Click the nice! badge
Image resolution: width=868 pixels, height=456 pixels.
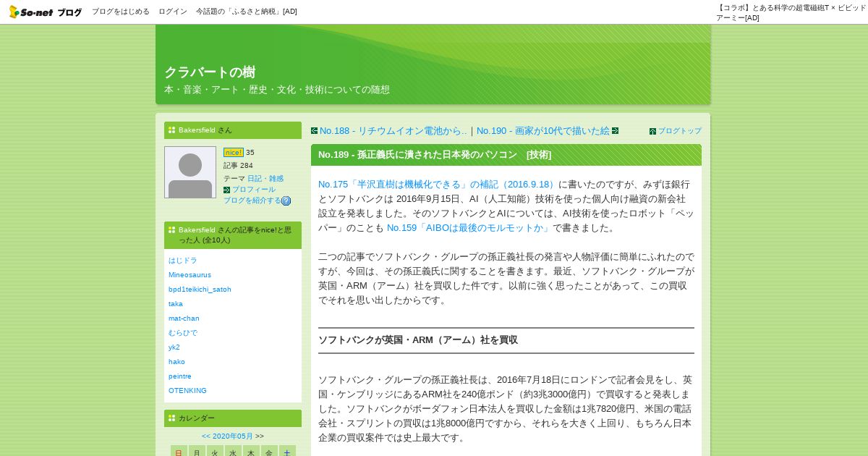tap(234, 153)
